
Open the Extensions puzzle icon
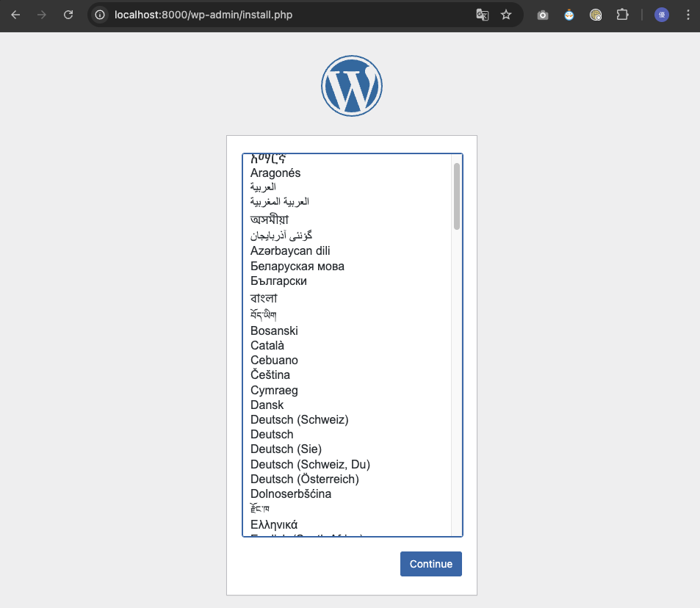tap(622, 15)
